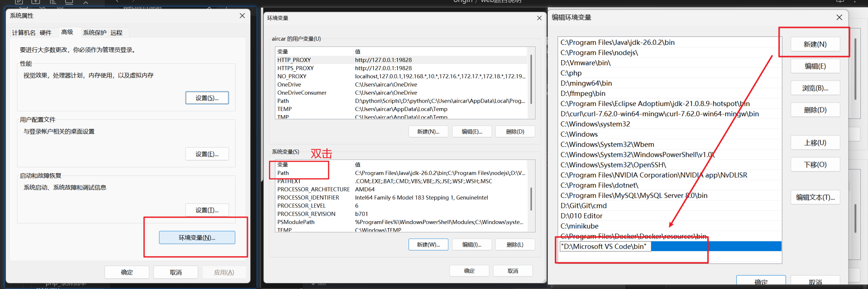Open the 环境变量(N)... button
Image resolution: width=868 pixels, height=289 pixels.
point(197,238)
